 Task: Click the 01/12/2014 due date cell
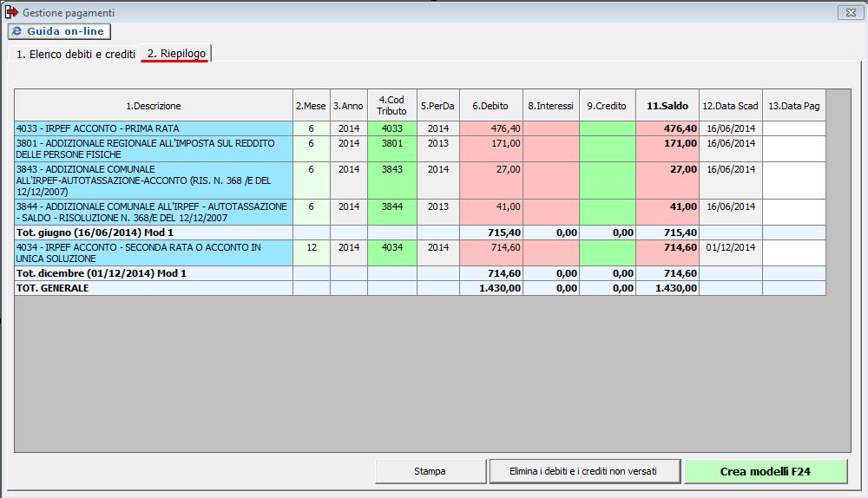(x=730, y=247)
